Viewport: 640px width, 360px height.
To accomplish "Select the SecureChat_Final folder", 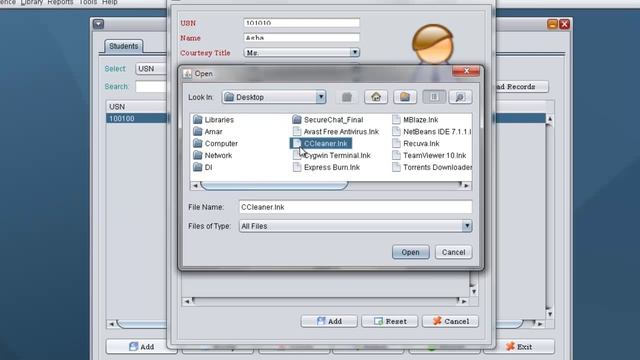I will (x=328, y=120).
